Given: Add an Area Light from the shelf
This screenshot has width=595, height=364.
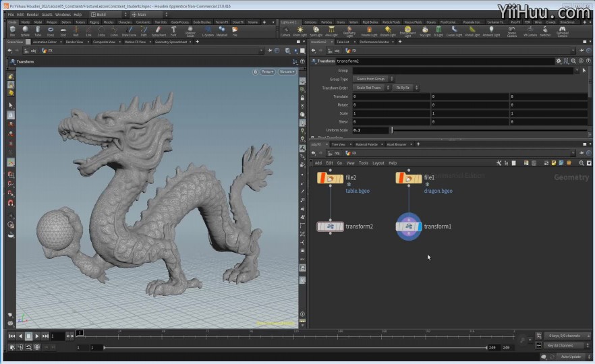Looking at the screenshot, I should (x=331, y=31).
